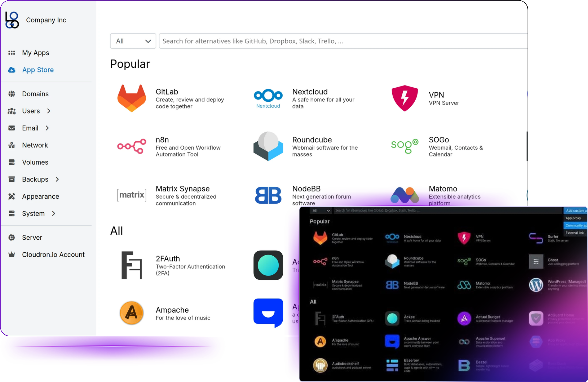This screenshot has width=588, height=382.
Task: Go to My Apps in sidebar
Action: click(x=36, y=53)
